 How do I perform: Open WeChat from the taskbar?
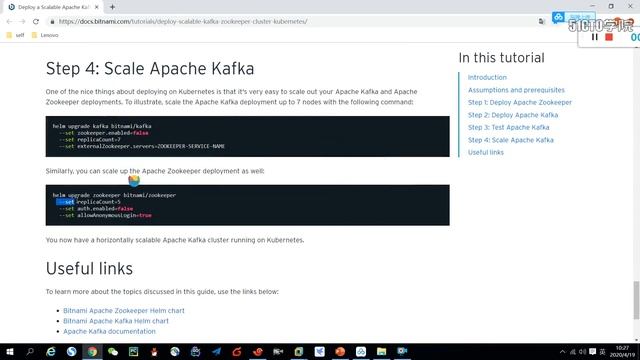tap(113, 351)
